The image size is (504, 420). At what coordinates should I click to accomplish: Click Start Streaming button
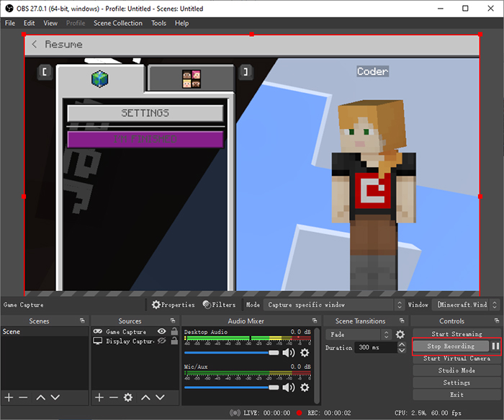[456, 334]
